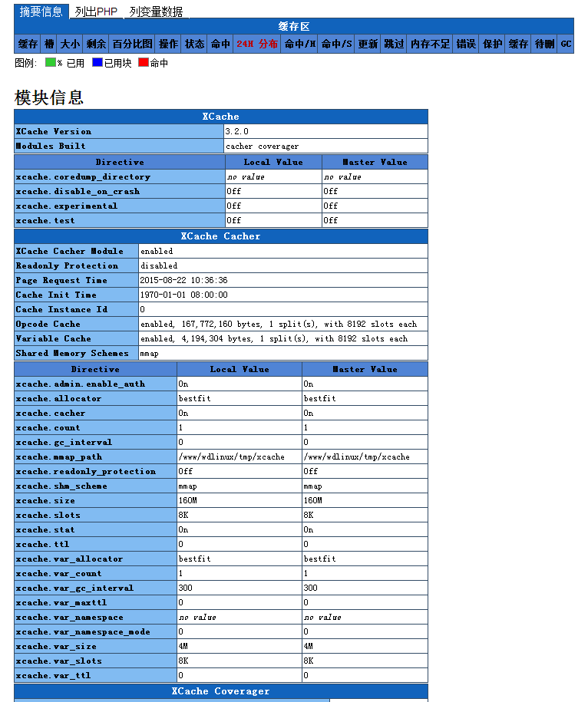Viewport: 588px width, 702px height.
Task: Click the Variable Cache description text
Action: coord(274,338)
